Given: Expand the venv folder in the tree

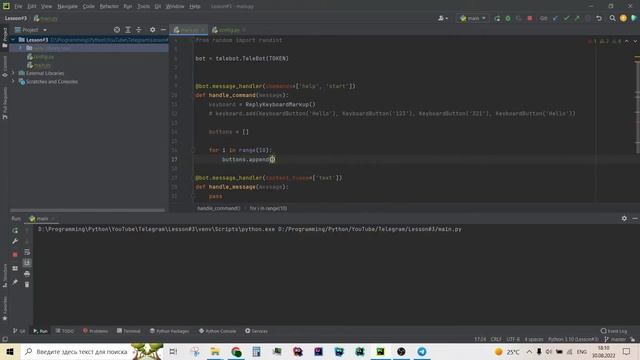Looking at the screenshot, I should pyautogui.click(x=20, y=48).
